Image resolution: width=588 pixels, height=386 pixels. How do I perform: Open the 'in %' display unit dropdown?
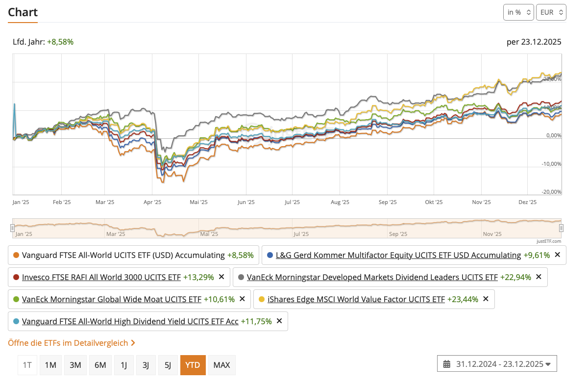click(518, 12)
